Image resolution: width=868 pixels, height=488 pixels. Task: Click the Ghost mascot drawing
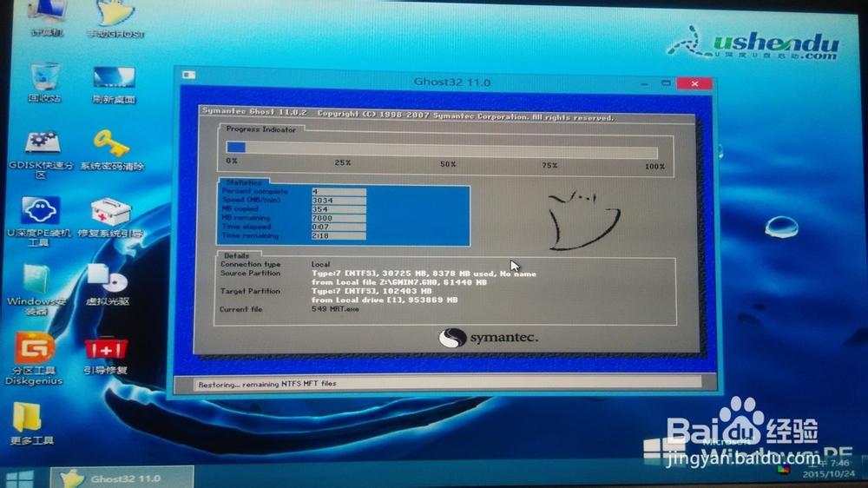pyautogui.click(x=583, y=221)
